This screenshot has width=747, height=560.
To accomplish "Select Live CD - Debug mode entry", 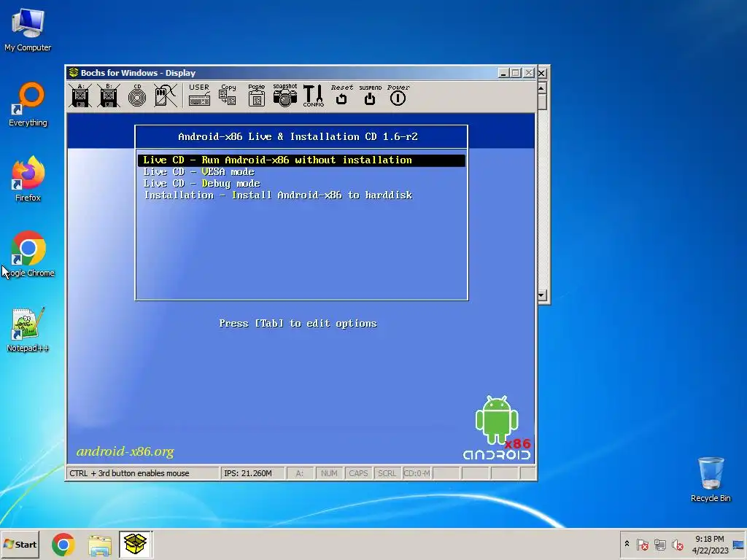I will coord(202,183).
